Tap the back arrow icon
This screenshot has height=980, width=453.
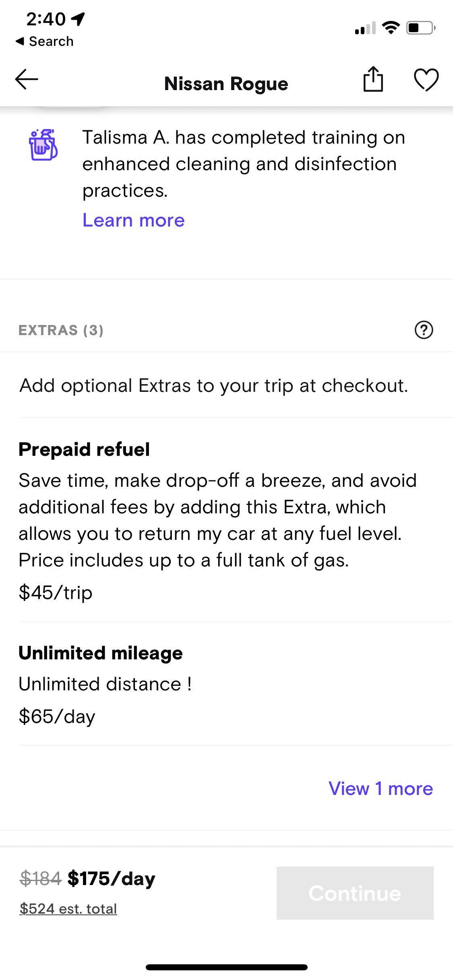27,79
